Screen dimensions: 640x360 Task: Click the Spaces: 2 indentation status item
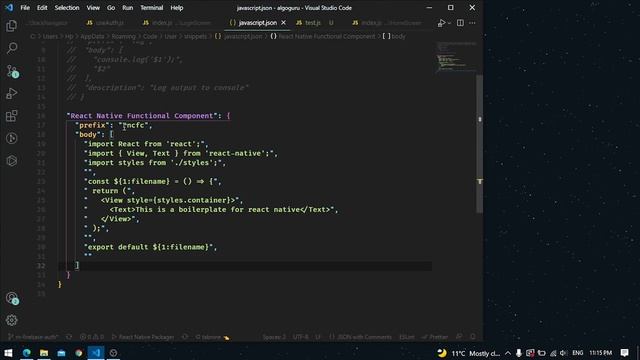(x=274, y=337)
